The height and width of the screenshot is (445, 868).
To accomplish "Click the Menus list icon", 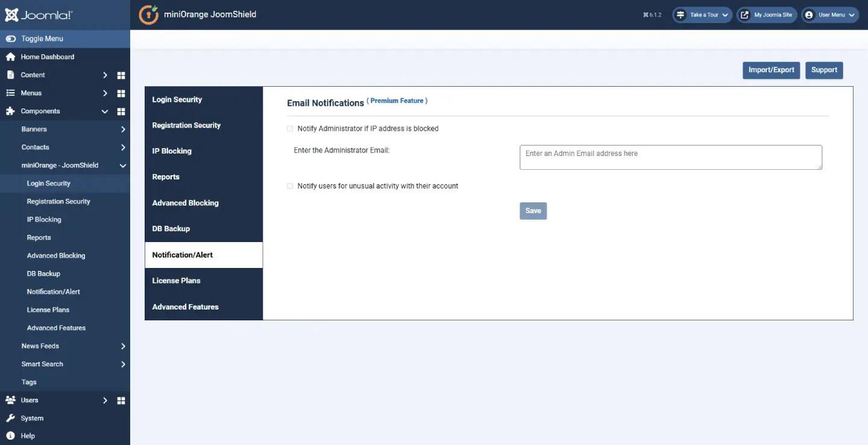I will pyautogui.click(x=10, y=93).
